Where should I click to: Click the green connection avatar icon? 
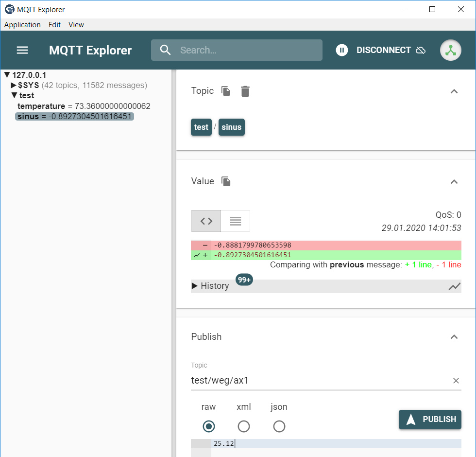point(451,50)
